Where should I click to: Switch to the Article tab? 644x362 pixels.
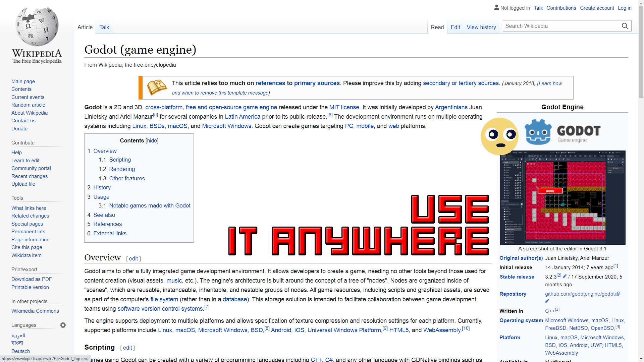pos(85,27)
